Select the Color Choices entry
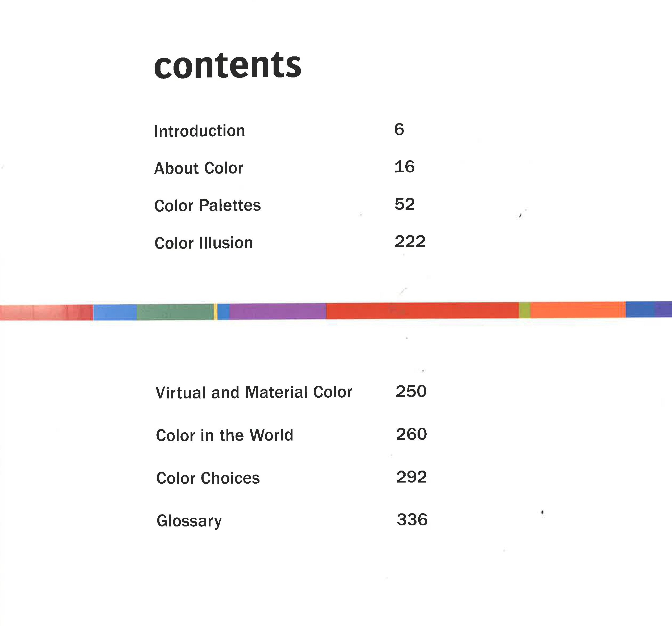Viewport: 672px width, 626px height. click(208, 478)
